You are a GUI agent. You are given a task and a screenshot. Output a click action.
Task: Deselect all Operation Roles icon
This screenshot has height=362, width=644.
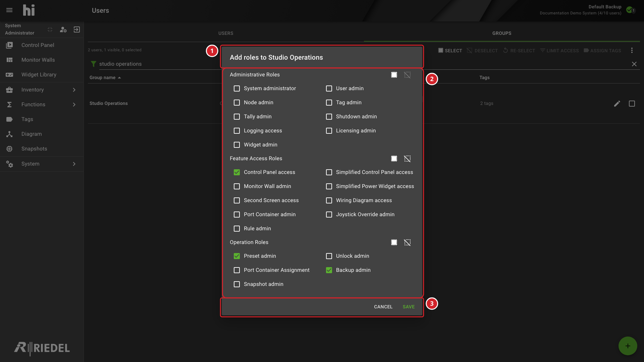tap(407, 242)
